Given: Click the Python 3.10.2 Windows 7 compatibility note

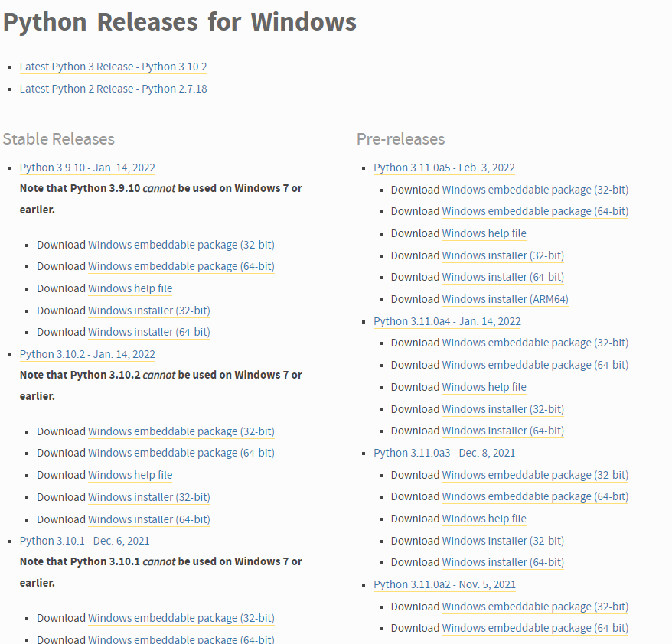Looking at the screenshot, I should pyautogui.click(x=161, y=385).
